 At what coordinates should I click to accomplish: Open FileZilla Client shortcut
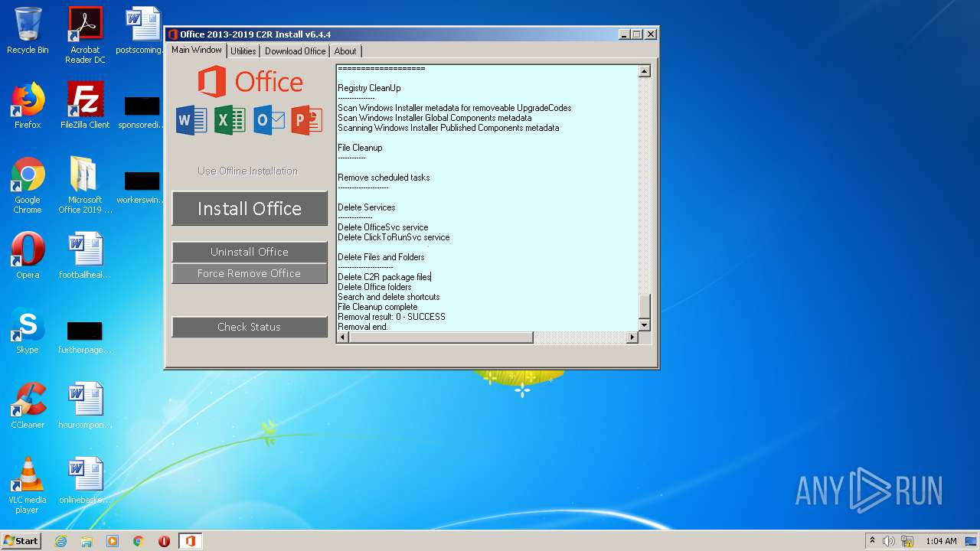click(x=85, y=106)
